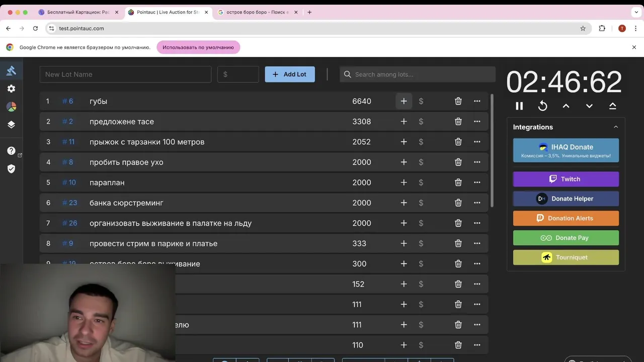Connect Tourniquet integration
The height and width of the screenshot is (362, 644).
click(x=566, y=257)
